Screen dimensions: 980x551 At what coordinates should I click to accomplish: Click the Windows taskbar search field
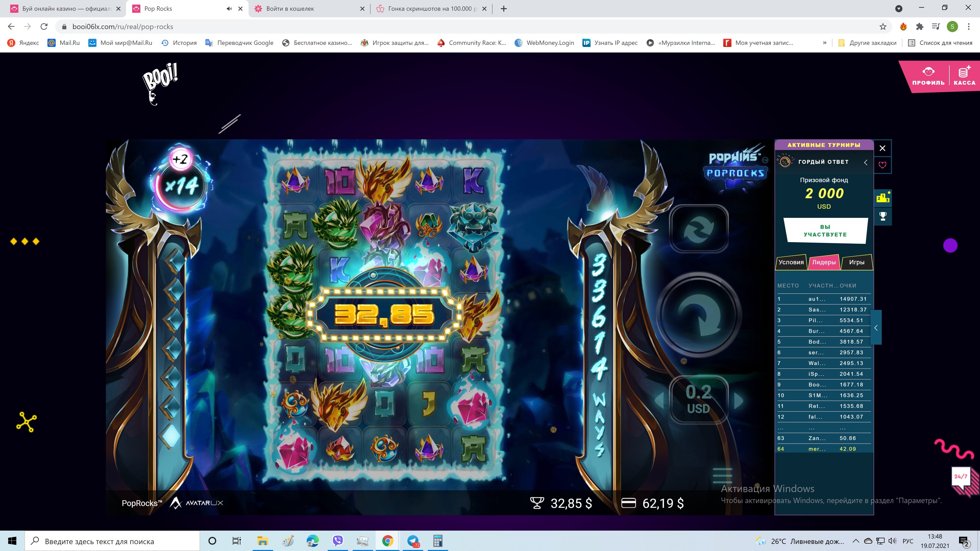coord(112,541)
